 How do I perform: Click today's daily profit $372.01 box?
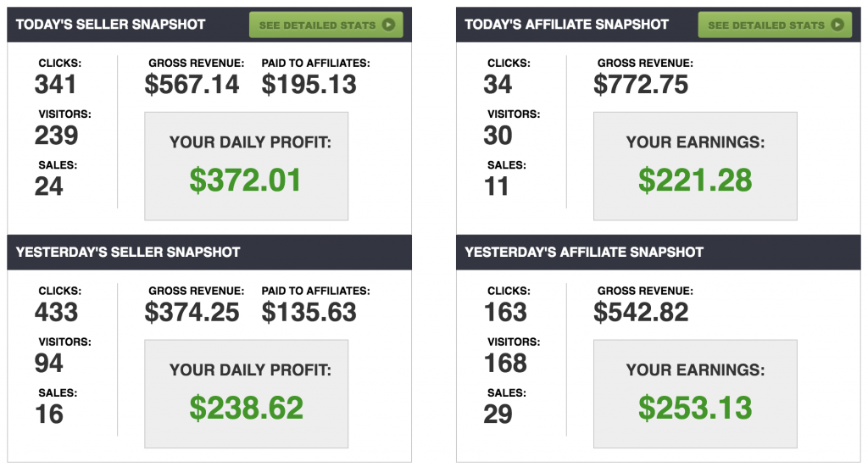(x=247, y=166)
